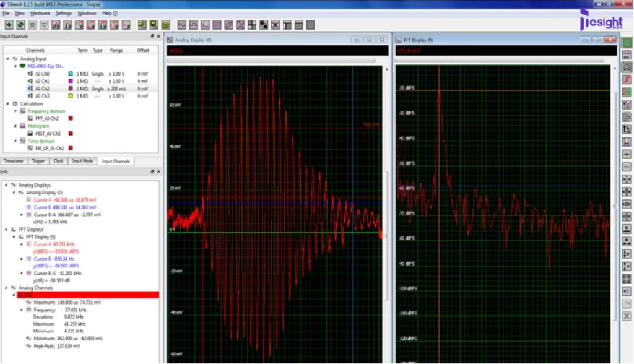Select the FFT_AI-Ch2 calculation item

tap(47, 118)
